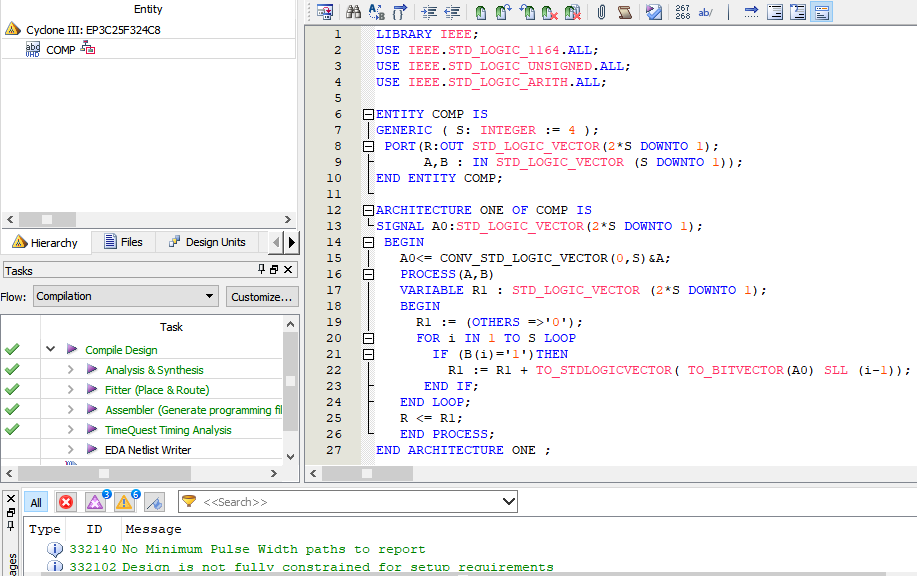Toggle the error messages filter button
The height and width of the screenshot is (576, 917).
tap(66, 502)
